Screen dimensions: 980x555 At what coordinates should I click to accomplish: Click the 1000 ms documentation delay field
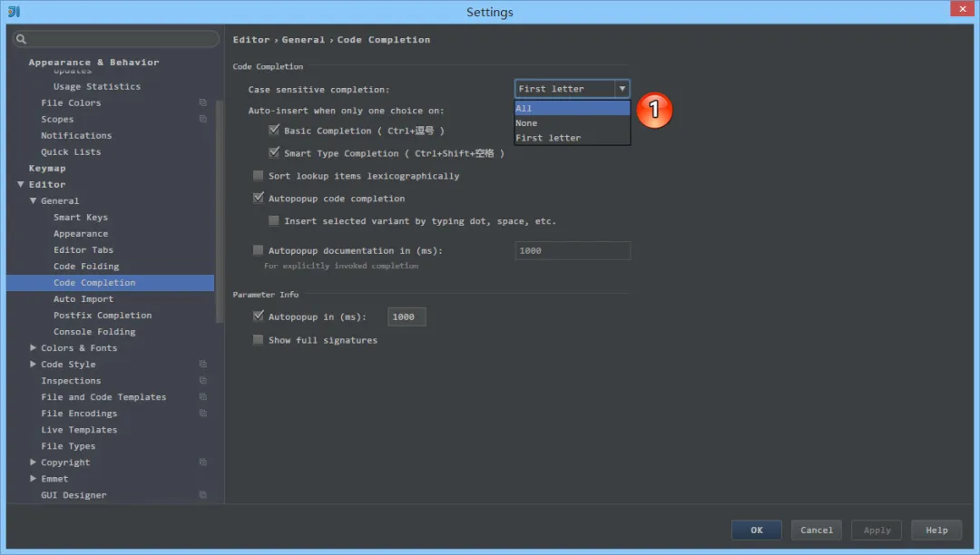[572, 250]
